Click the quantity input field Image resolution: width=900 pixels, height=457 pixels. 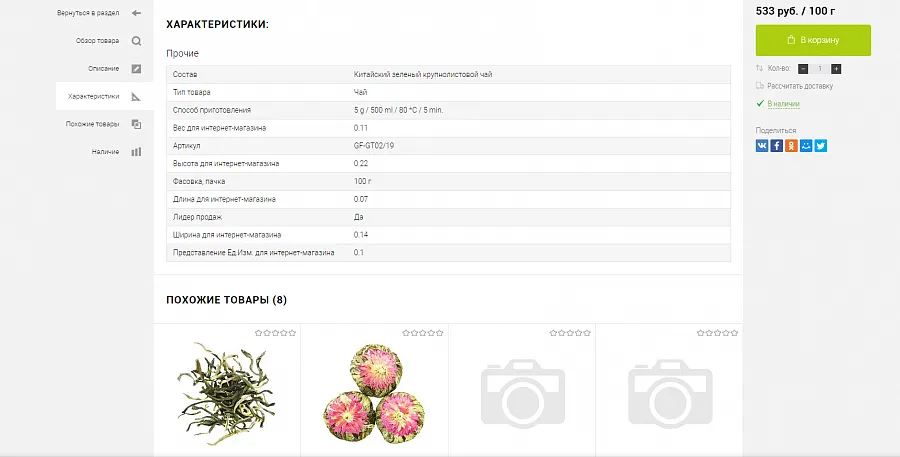point(820,69)
